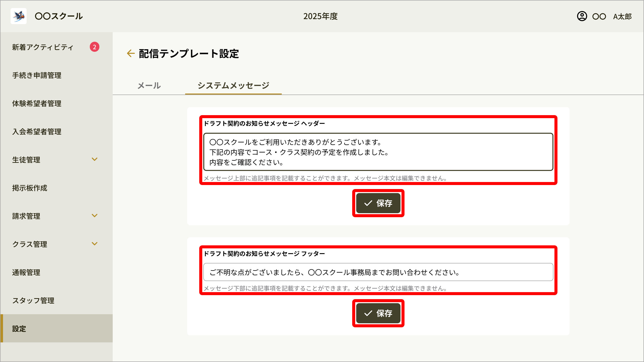This screenshot has width=644, height=362.
Task: Open the user account profile icon
Action: tap(582, 16)
